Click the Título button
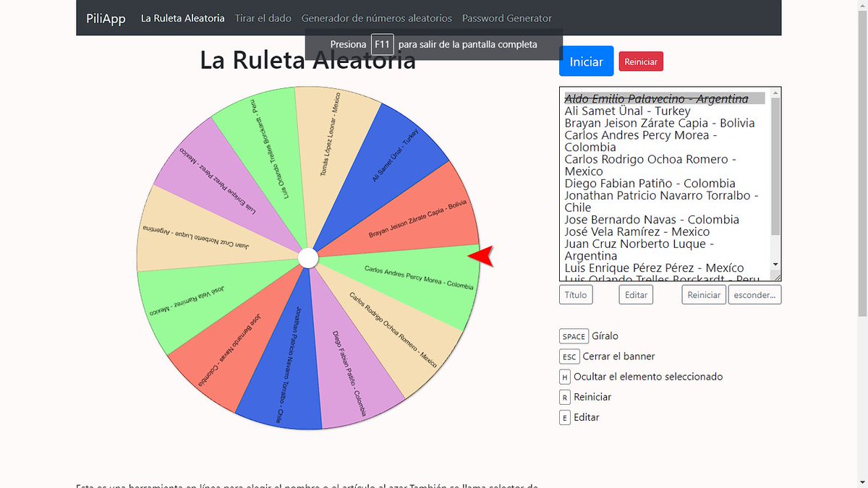868x488 pixels. click(576, 295)
